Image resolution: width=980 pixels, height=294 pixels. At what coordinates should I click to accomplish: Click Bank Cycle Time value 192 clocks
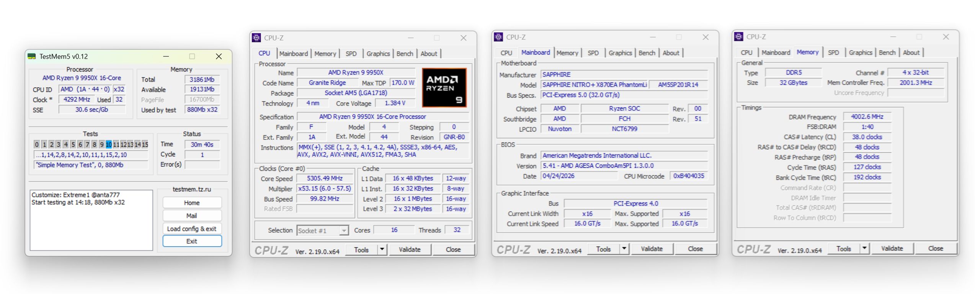point(867,177)
